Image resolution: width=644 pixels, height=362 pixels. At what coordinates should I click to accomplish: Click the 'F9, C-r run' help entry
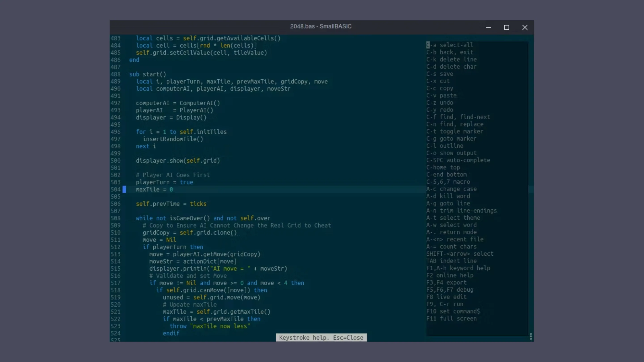point(445,304)
